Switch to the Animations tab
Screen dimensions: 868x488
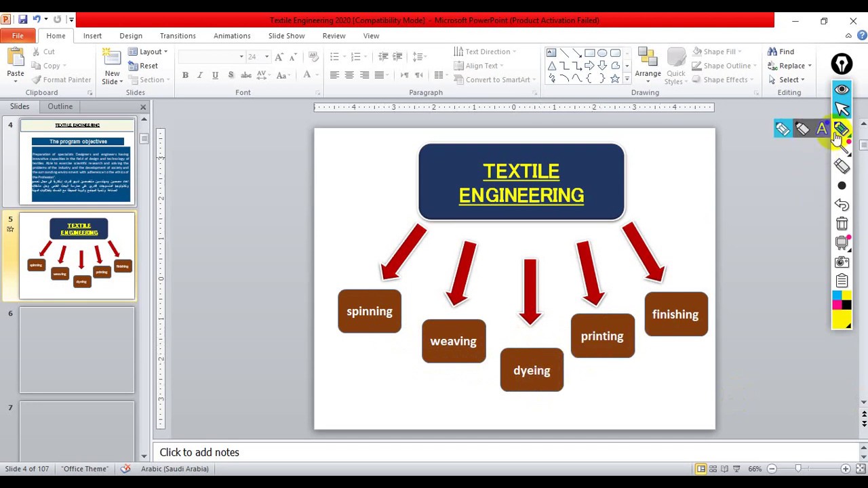point(232,36)
